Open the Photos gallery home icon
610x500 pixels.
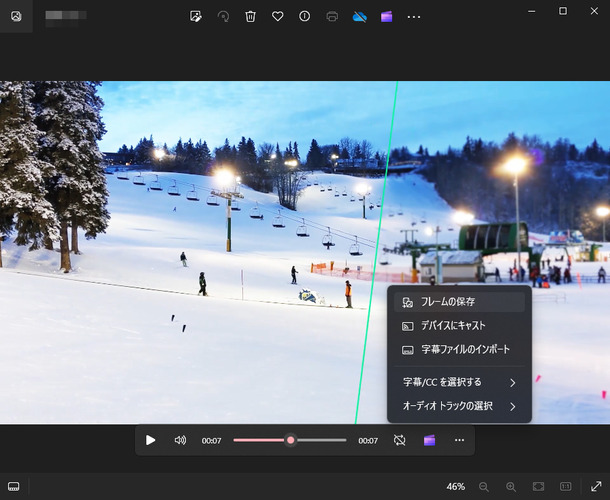click(16, 16)
